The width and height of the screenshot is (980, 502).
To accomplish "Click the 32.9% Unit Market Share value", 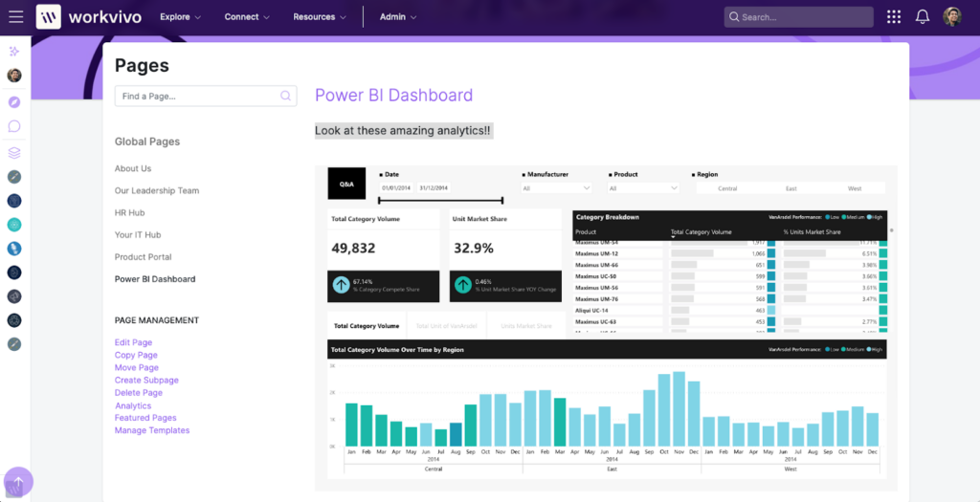I will 473,249.
